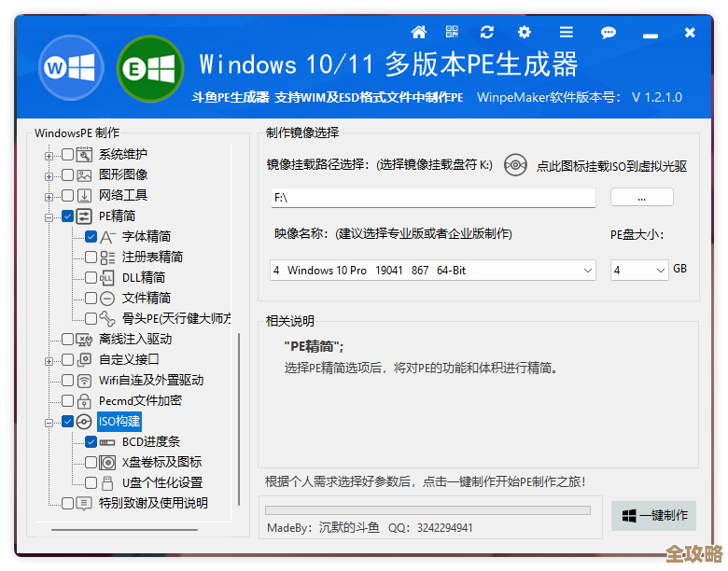Tick the 文件精简 checkbox
The height and width of the screenshot is (571, 728).
pos(91,298)
